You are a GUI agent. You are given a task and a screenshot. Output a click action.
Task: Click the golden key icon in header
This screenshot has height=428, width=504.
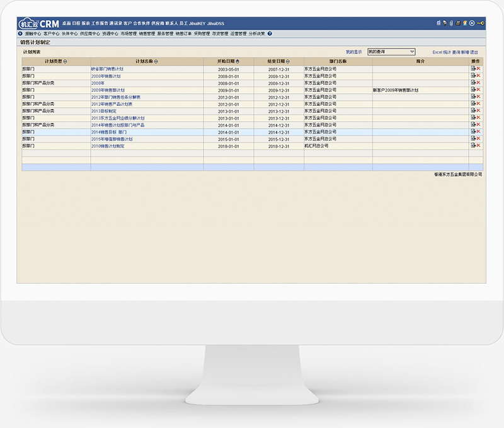pyautogui.click(x=481, y=23)
